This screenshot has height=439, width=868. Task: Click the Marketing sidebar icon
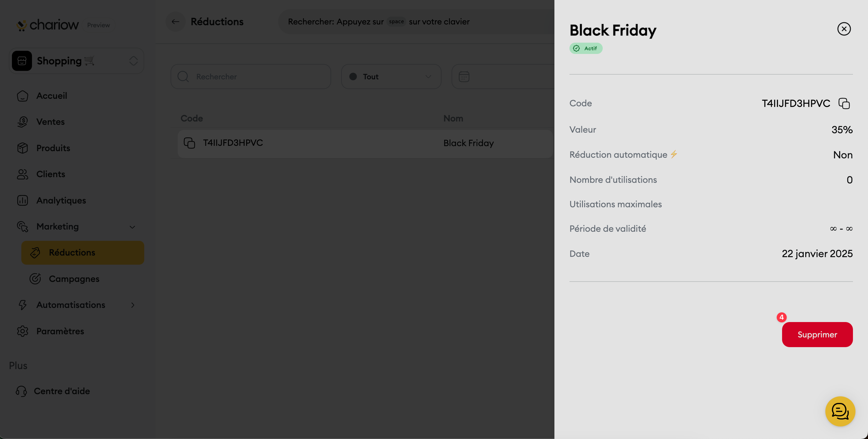[x=23, y=227]
